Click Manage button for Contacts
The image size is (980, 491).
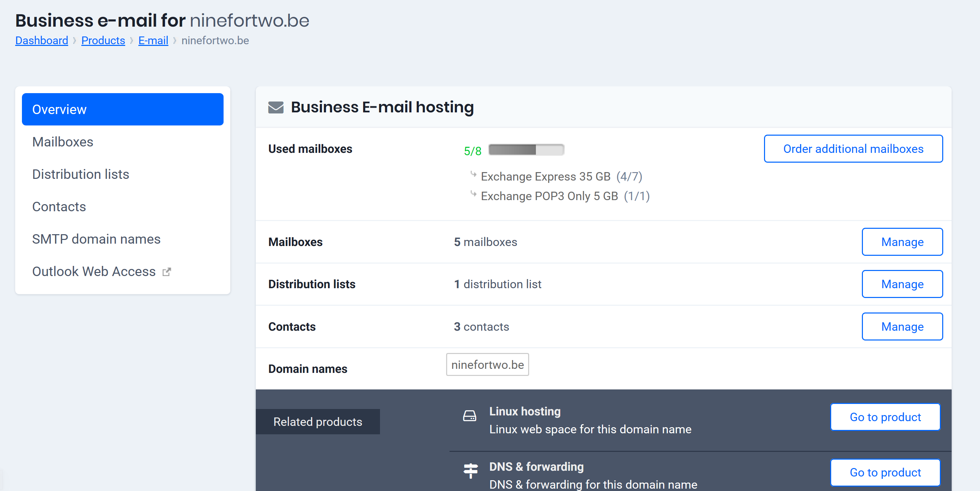[x=903, y=326]
